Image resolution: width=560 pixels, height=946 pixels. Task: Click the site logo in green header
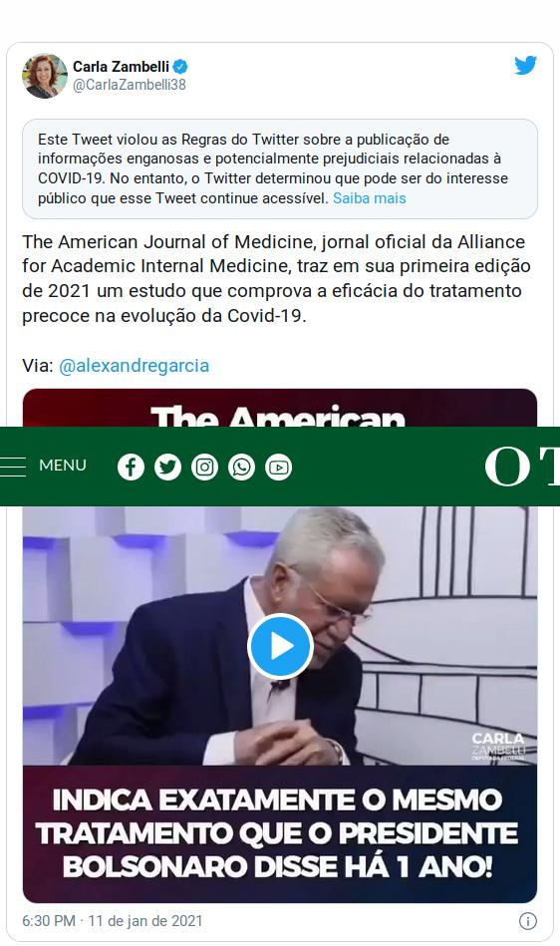522,466
